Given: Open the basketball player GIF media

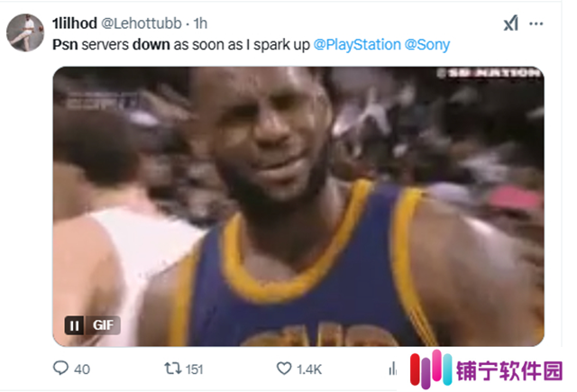Looking at the screenshot, I should coord(298,206).
